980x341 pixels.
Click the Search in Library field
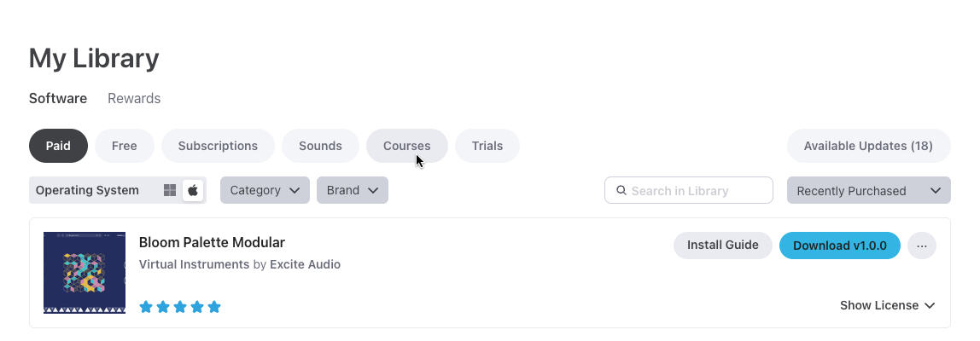coord(696,191)
